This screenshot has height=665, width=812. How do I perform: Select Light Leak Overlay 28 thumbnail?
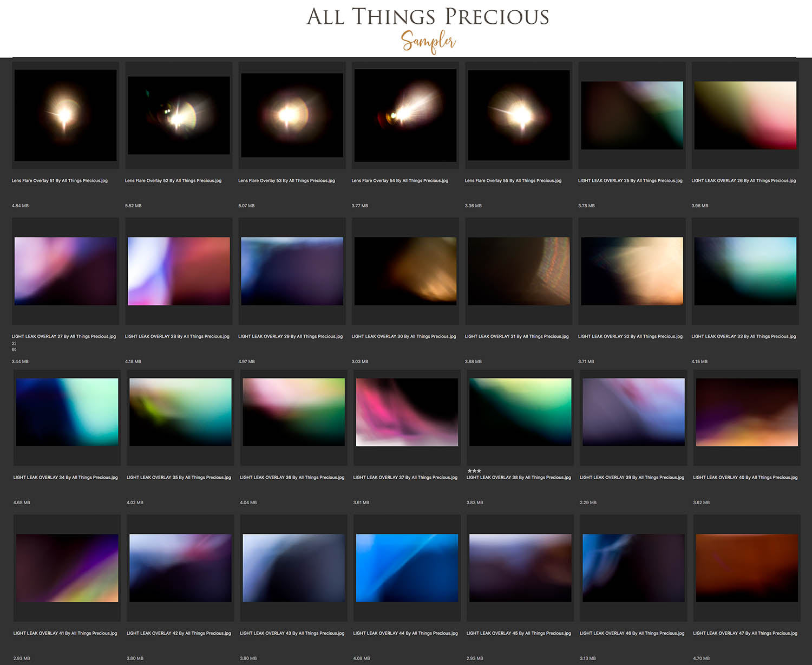[x=179, y=271]
